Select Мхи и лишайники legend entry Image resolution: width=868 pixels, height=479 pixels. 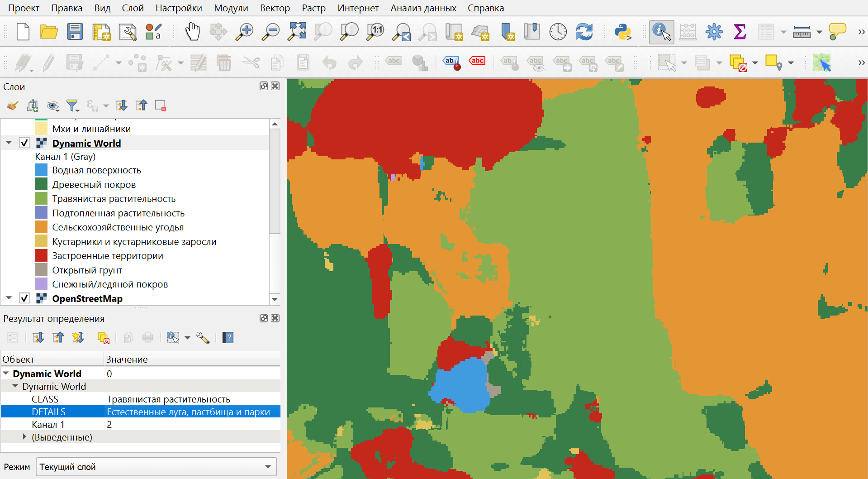pyautogui.click(x=91, y=129)
